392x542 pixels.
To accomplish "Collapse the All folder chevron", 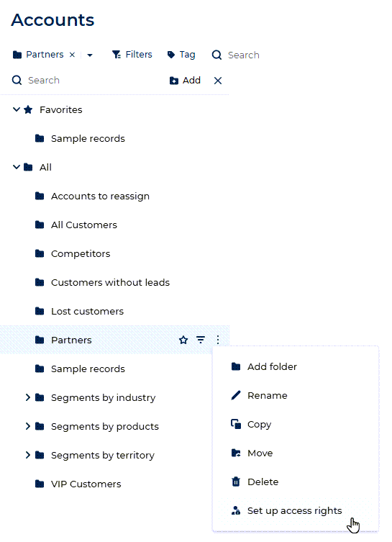I will pos(17,167).
